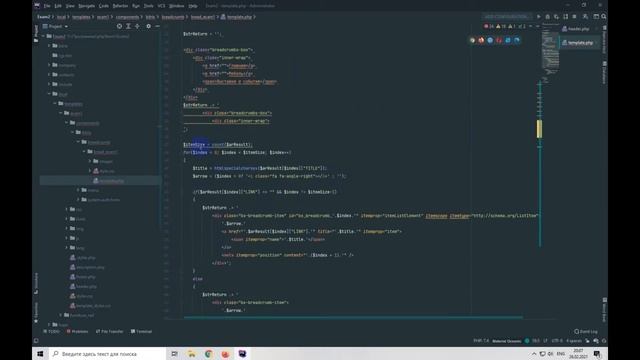Collapse the templates folder in tree
This screenshot has height=360, width=640.
pos(55,104)
